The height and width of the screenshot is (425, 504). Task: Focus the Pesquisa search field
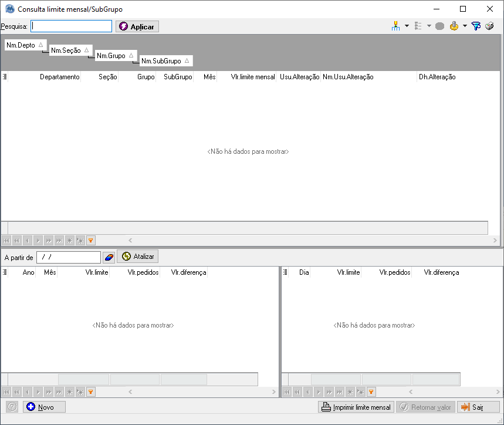tap(72, 26)
